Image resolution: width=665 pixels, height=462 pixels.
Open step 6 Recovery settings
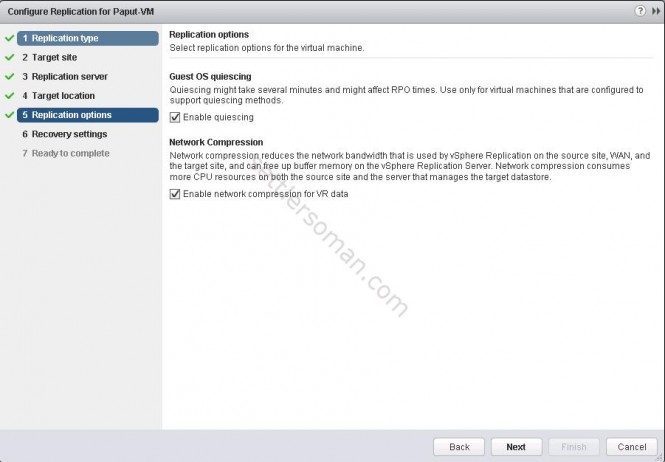pos(69,134)
